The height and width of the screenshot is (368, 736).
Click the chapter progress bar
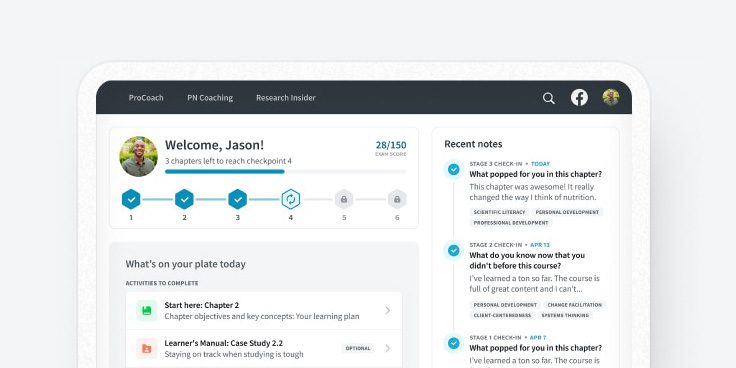[x=285, y=172]
